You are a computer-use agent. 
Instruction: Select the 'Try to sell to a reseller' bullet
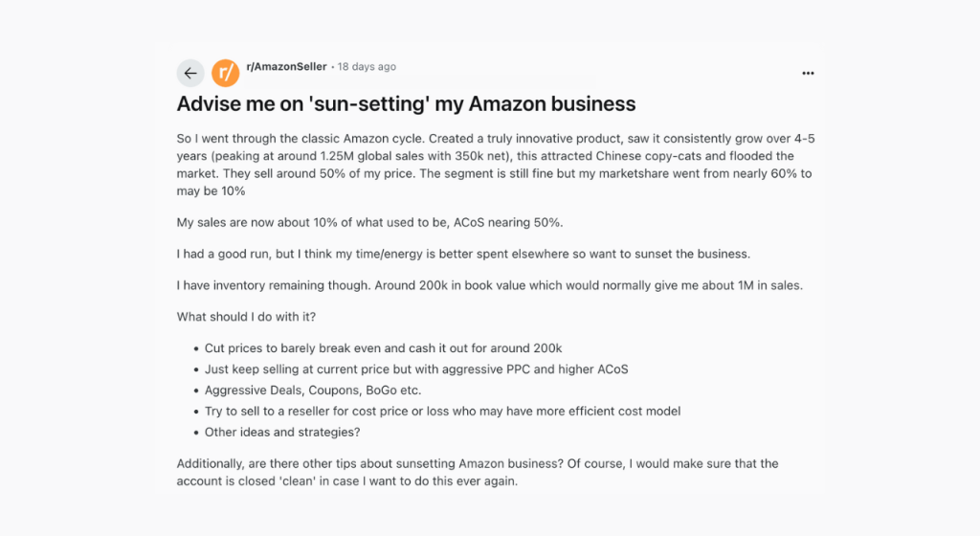point(442,411)
